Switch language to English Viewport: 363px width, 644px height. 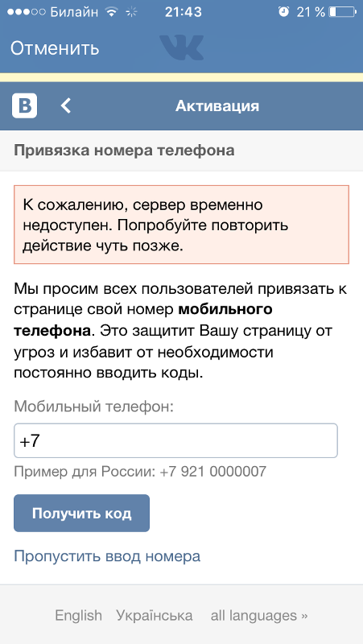(x=78, y=615)
